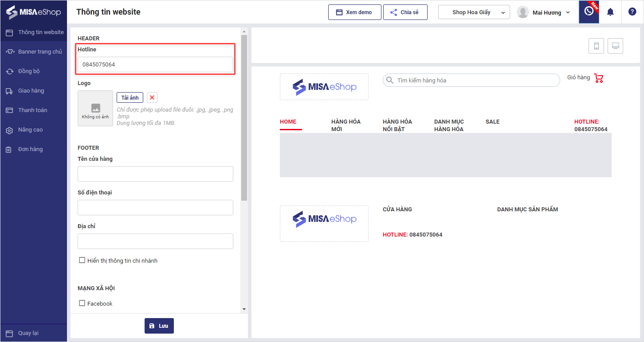Click the Thanh toán card icon
The image size is (644, 342).
[x=9, y=110]
